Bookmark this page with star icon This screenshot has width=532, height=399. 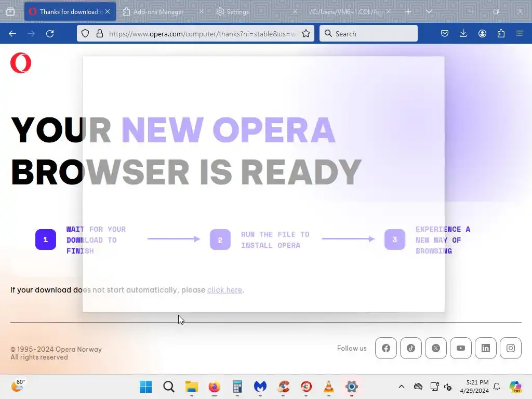tap(305, 34)
